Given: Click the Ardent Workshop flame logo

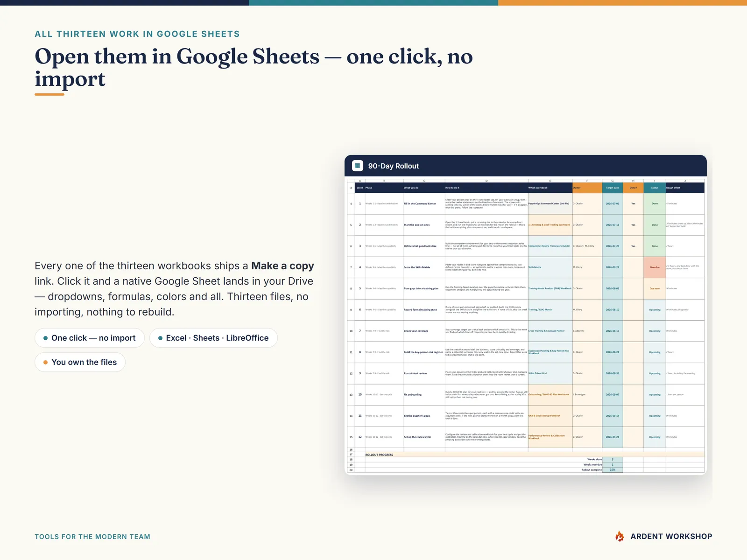Looking at the screenshot, I should click(620, 537).
